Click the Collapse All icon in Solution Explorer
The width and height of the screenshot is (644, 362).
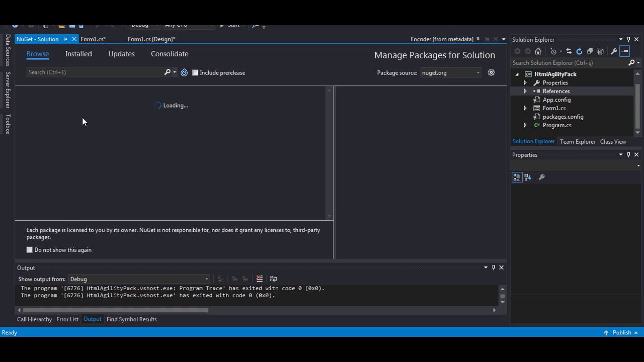[x=590, y=51]
